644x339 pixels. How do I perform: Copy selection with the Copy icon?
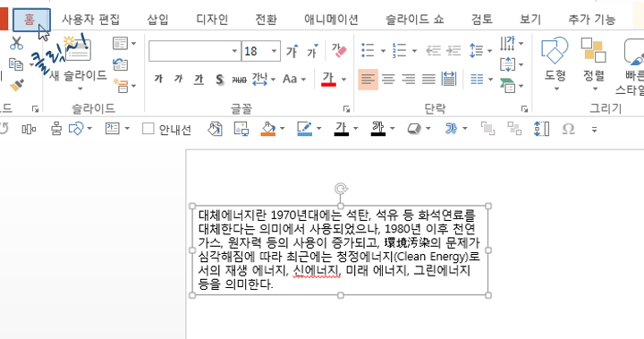pos(16,64)
